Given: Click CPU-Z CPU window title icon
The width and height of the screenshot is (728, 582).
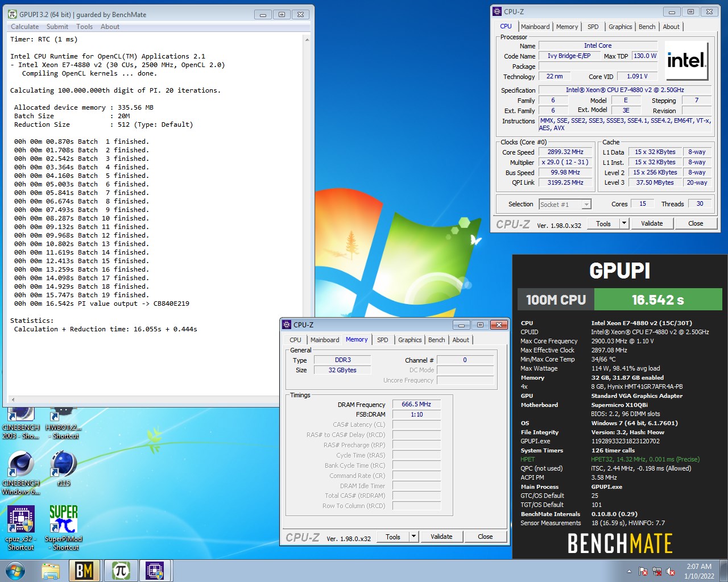Looking at the screenshot, I should (x=497, y=11).
